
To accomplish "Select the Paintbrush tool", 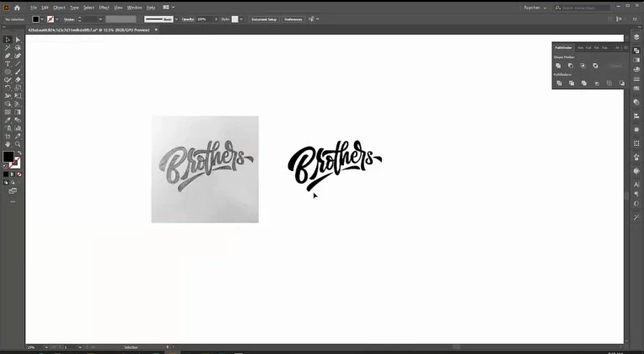I will pos(18,72).
